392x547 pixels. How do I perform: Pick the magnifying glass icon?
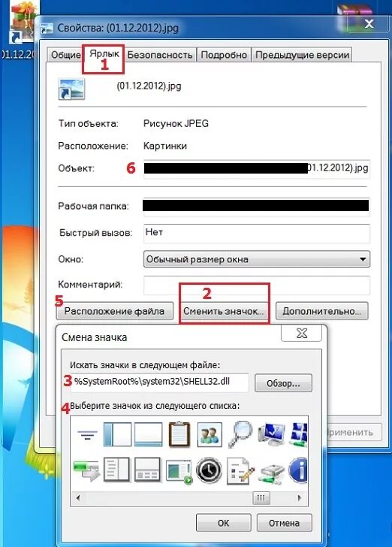click(x=240, y=434)
